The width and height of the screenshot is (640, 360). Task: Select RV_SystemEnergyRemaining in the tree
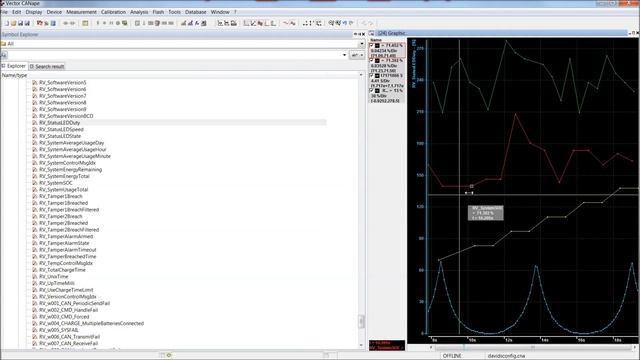coord(71,169)
